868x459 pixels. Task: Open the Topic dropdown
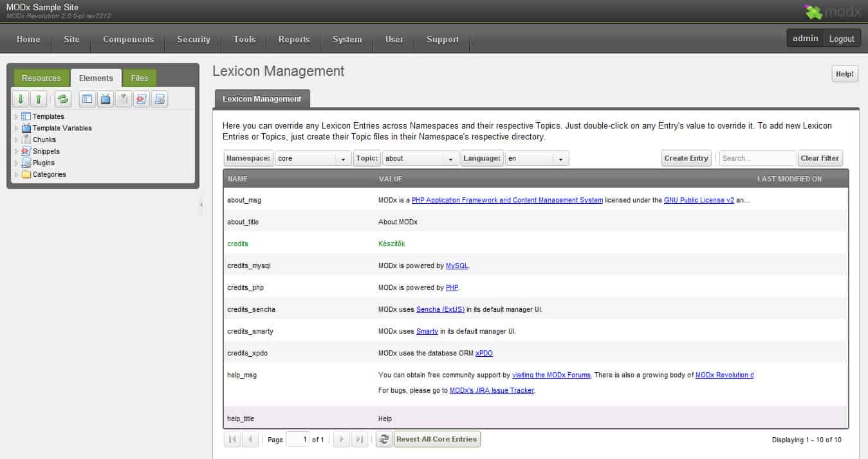(x=451, y=159)
